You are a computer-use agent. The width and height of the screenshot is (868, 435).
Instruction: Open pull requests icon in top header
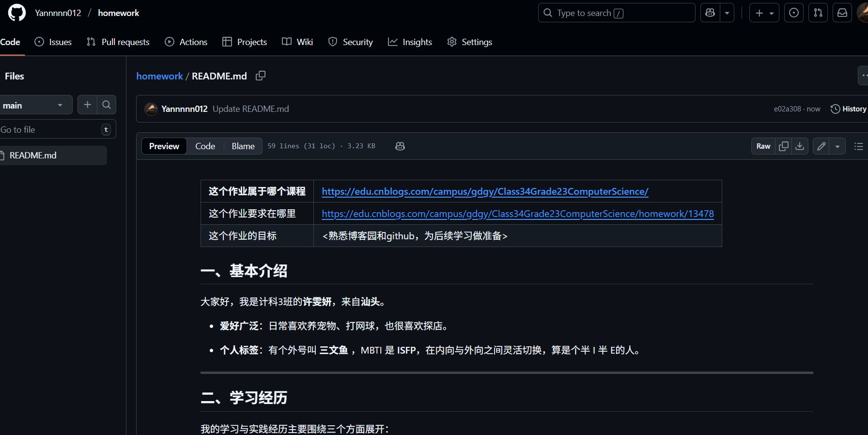click(x=818, y=13)
